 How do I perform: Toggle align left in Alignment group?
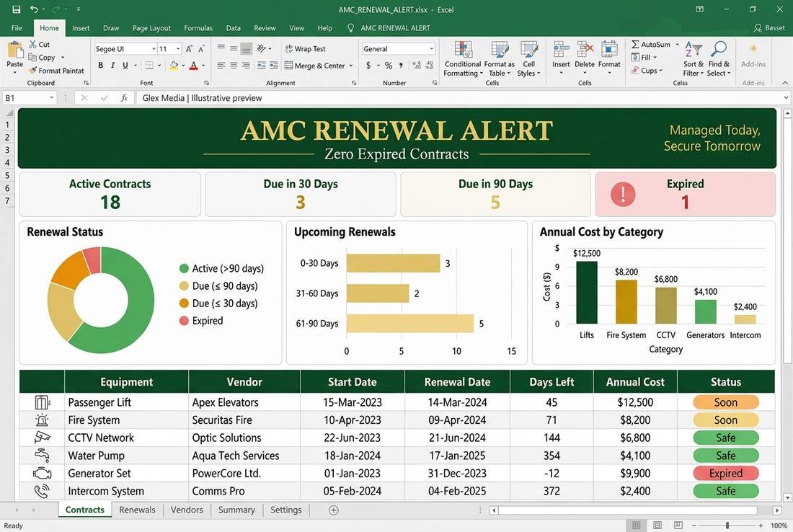221,65
